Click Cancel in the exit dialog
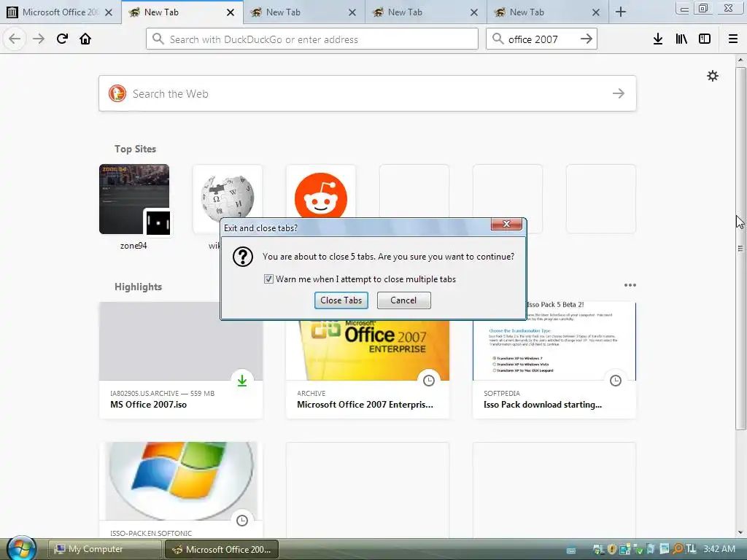The width and height of the screenshot is (747, 560). click(x=403, y=300)
